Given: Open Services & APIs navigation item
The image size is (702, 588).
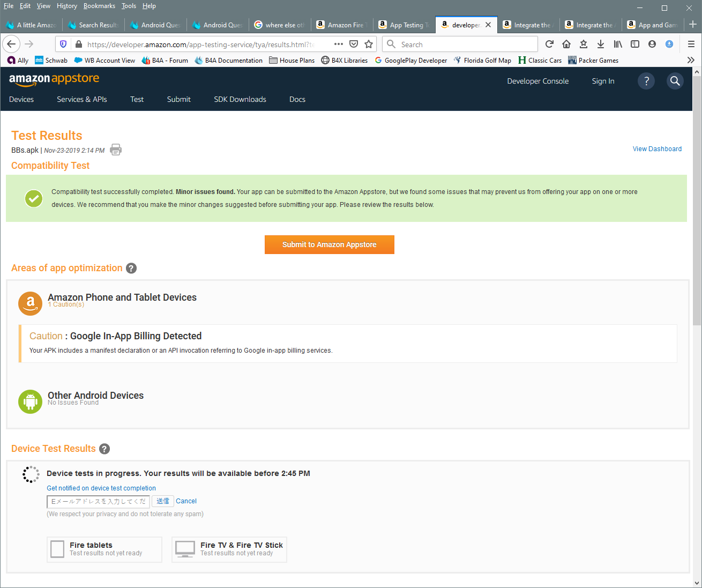Looking at the screenshot, I should click(82, 99).
